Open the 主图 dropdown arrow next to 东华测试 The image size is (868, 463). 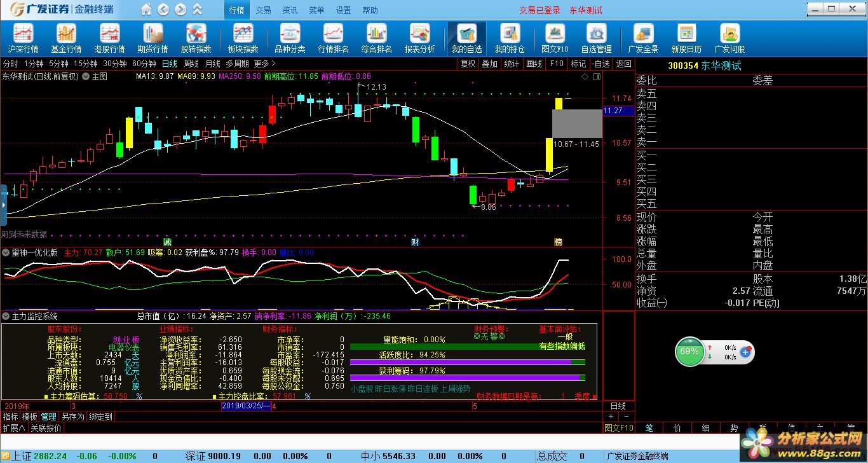(86, 76)
